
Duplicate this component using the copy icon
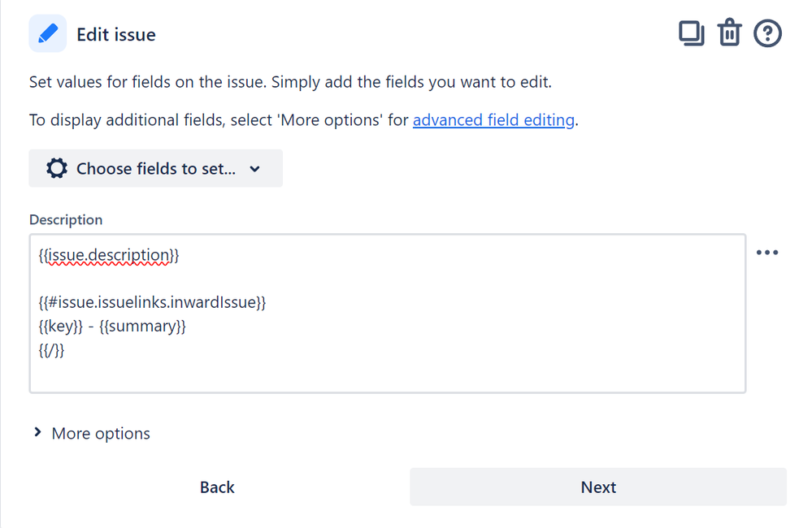click(x=692, y=33)
